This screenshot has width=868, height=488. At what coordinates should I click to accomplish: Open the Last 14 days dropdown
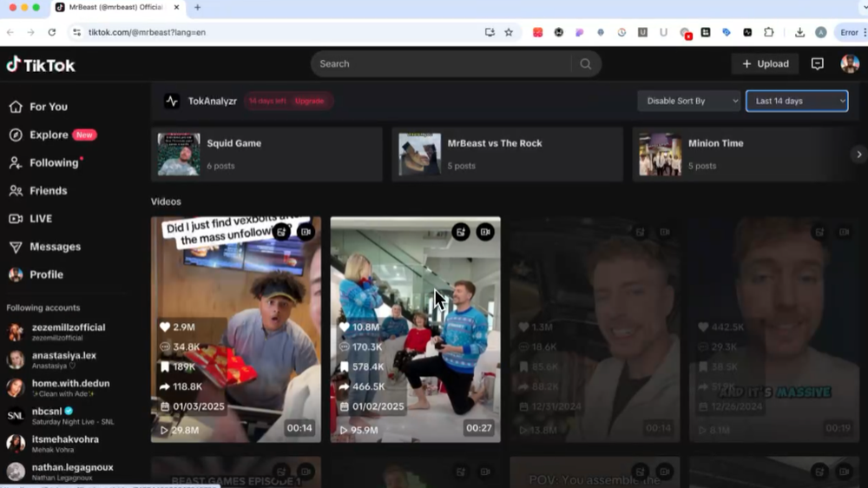tap(797, 102)
